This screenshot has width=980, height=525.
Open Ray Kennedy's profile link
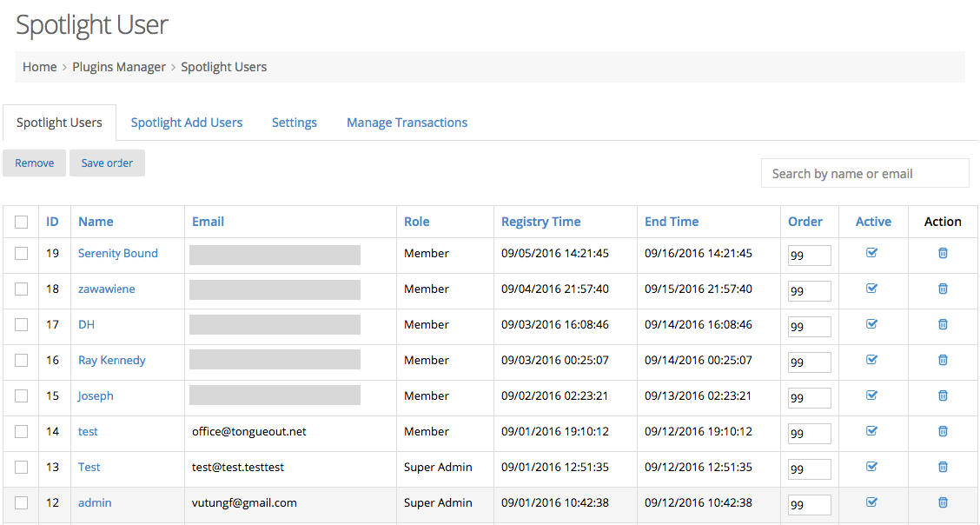coord(112,360)
